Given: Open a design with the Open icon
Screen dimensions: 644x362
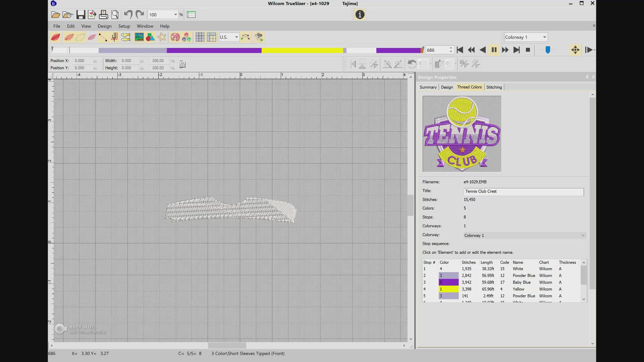Looking at the screenshot, I should tap(55, 14).
